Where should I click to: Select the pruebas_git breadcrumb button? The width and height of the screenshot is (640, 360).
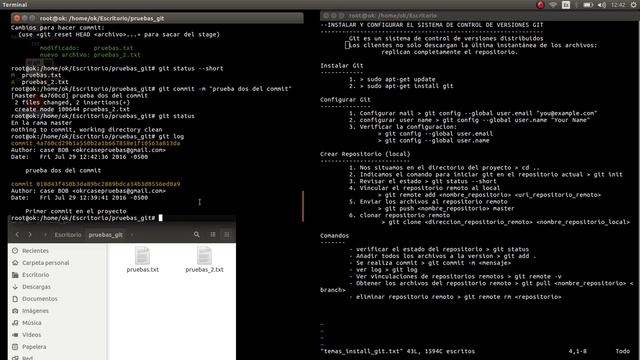[105, 235]
